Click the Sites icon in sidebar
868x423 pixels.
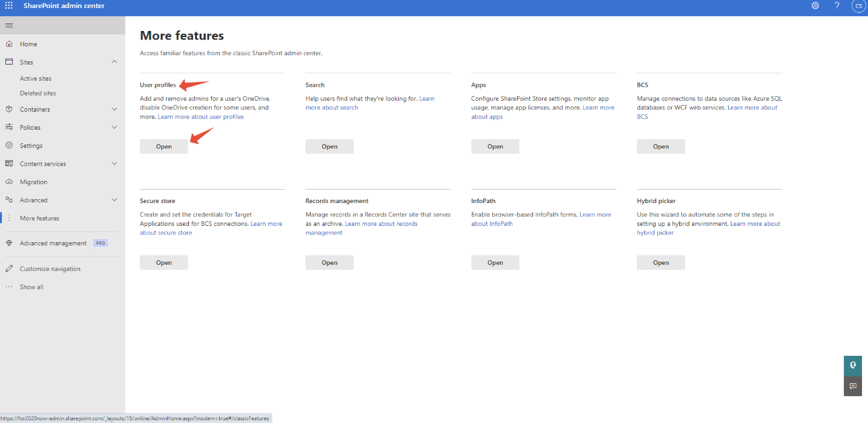(x=9, y=62)
